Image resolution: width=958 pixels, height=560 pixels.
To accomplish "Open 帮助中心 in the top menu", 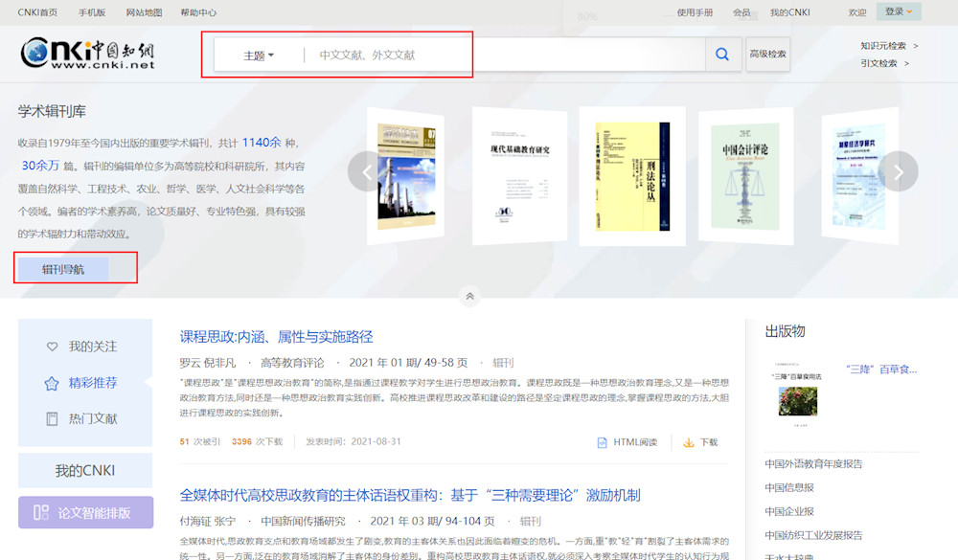I will (198, 12).
